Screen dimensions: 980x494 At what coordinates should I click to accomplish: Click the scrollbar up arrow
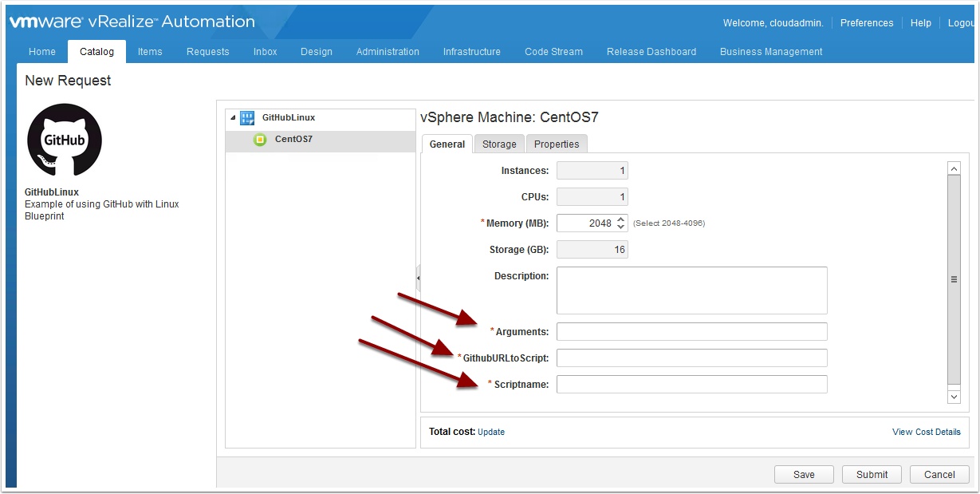pos(954,168)
